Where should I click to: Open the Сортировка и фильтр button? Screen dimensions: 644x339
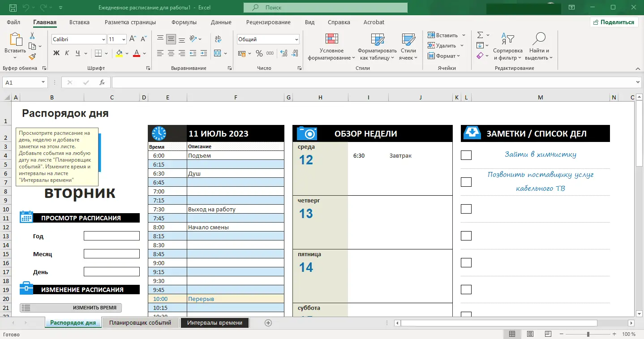tap(507, 46)
